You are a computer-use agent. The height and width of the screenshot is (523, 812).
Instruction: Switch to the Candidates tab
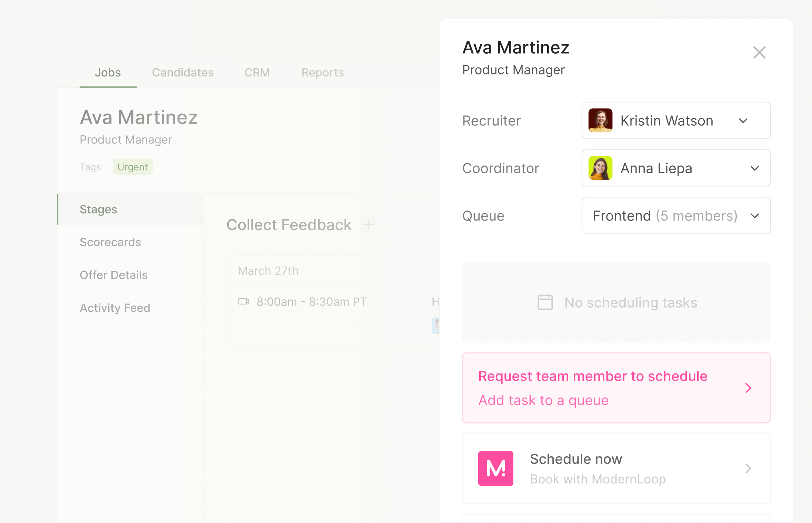tap(183, 72)
